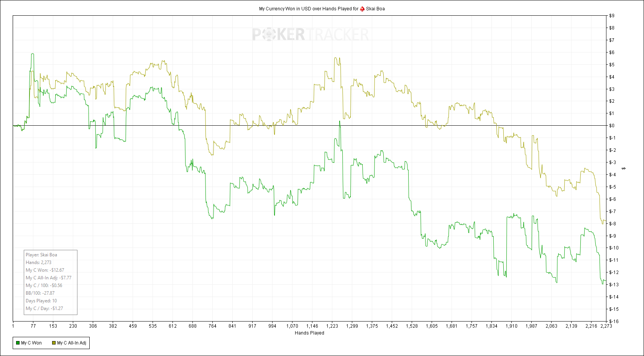
Task: Click the '1,605' x-axis tick label
Action: point(432,326)
